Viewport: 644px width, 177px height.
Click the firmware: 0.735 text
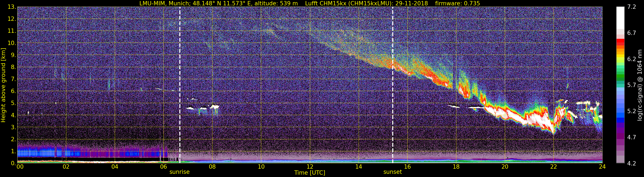pyautogui.click(x=457, y=3)
